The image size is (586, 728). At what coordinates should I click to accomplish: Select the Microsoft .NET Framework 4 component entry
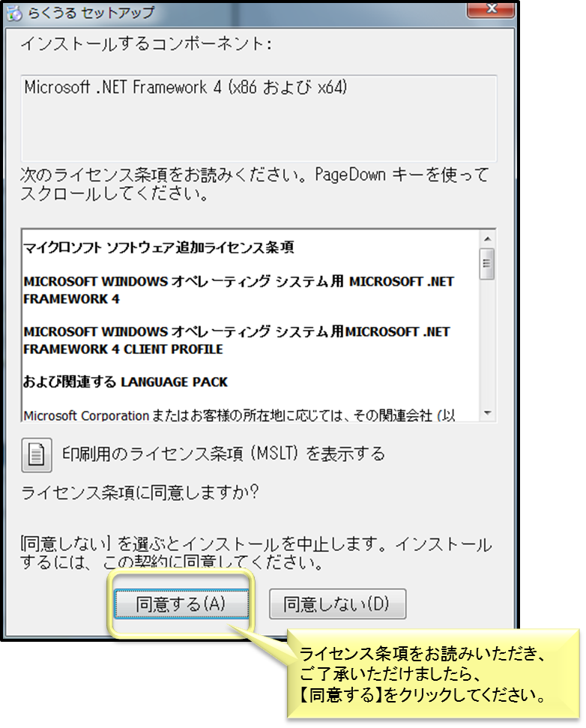[x=186, y=87]
